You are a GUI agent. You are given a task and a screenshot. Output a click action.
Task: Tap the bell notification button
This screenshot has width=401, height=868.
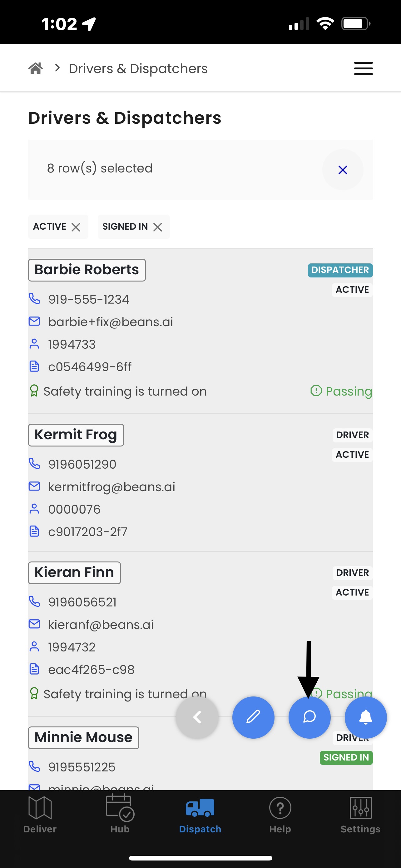366,717
